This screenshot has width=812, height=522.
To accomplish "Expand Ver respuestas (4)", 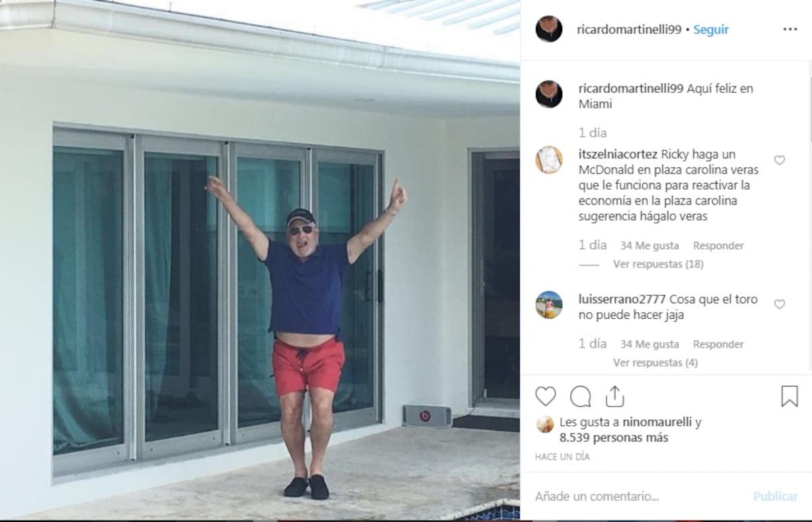I will [655, 363].
